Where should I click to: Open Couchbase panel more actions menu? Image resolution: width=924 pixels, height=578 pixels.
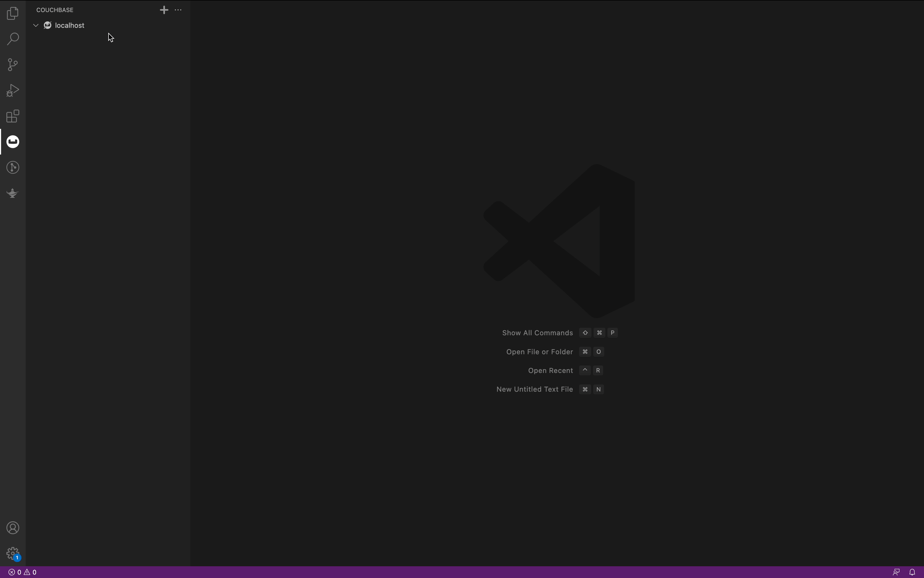coord(178,10)
